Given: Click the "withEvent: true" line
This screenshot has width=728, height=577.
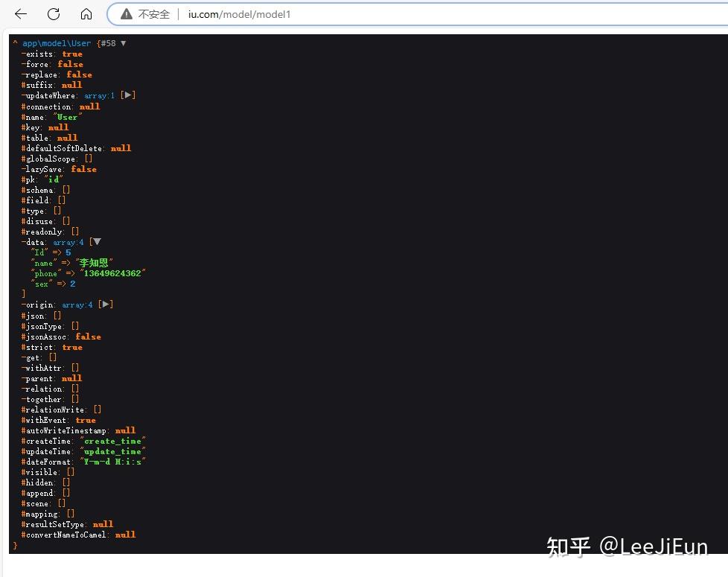Looking at the screenshot, I should click(59, 420).
